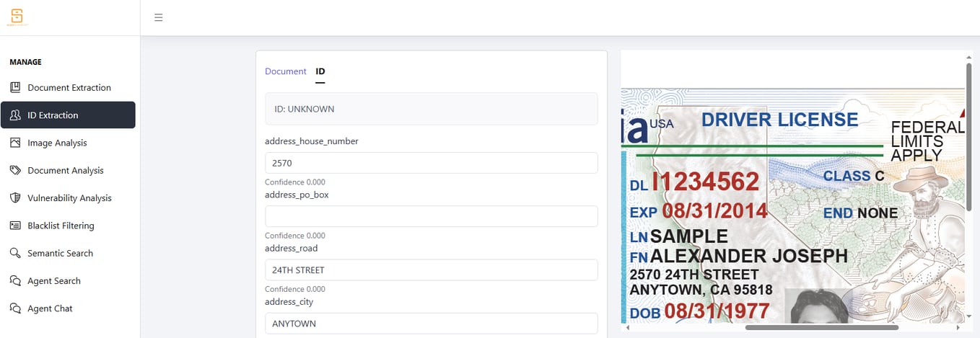Screen dimensions: 980x338
Task: Click the ID Extraction person icon
Action: [15, 115]
